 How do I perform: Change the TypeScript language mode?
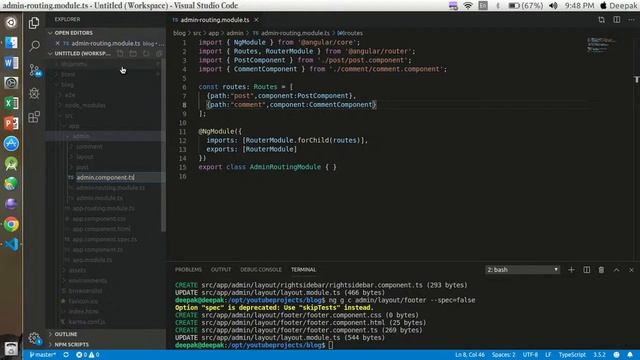572,355
